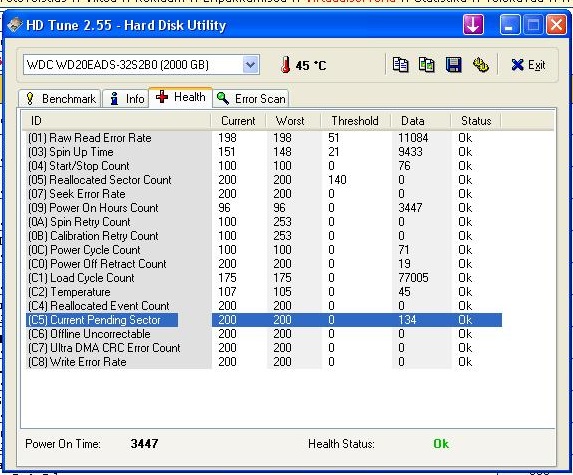Switch to the Info tab
Image resolution: width=573 pixels, height=475 pixels.
click(126, 99)
